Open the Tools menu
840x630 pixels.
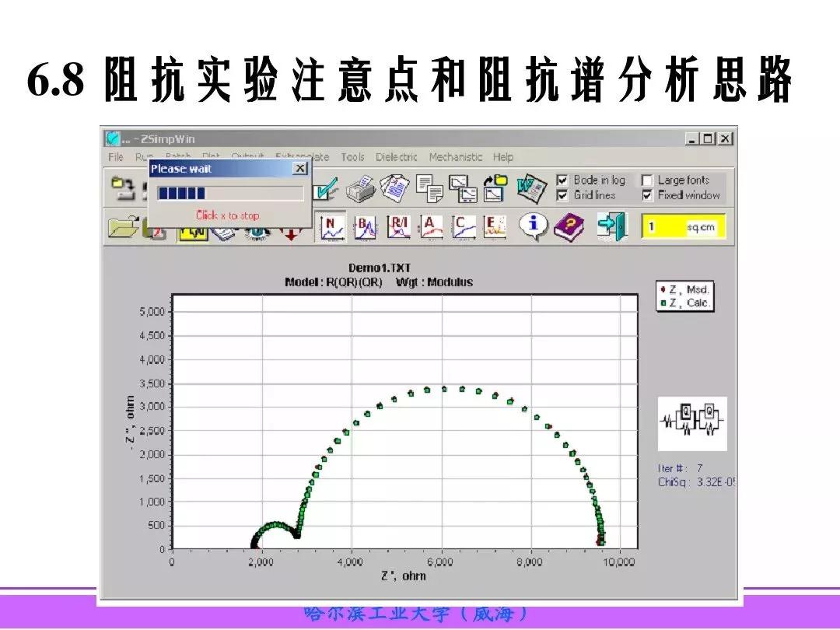point(352,157)
